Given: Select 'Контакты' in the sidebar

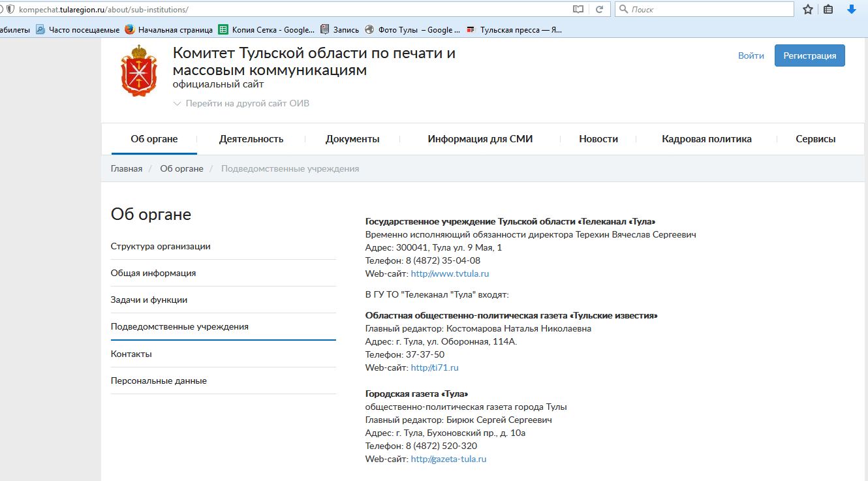Looking at the screenshot, I should tap(131, 354).
